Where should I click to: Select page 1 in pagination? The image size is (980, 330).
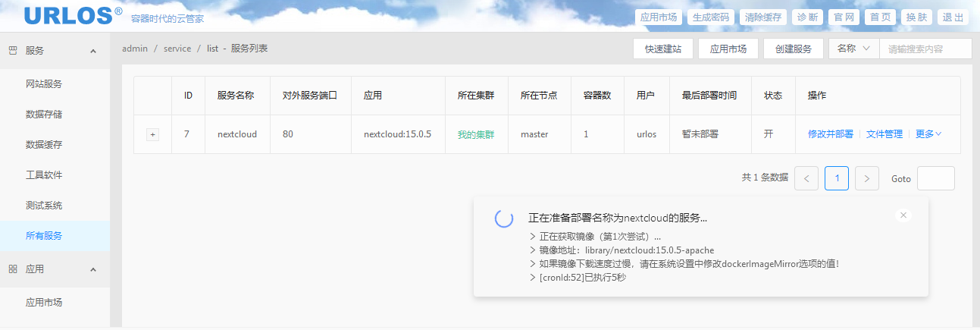pos(837,178)
